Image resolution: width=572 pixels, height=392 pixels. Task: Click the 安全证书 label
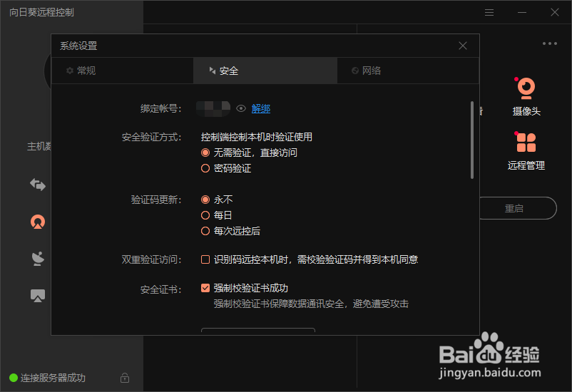click(161, 289)
